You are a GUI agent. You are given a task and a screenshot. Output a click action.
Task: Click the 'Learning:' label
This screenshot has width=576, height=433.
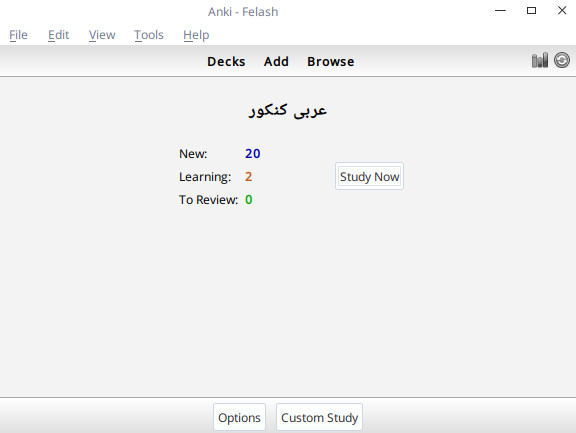[x=205, y=177]
